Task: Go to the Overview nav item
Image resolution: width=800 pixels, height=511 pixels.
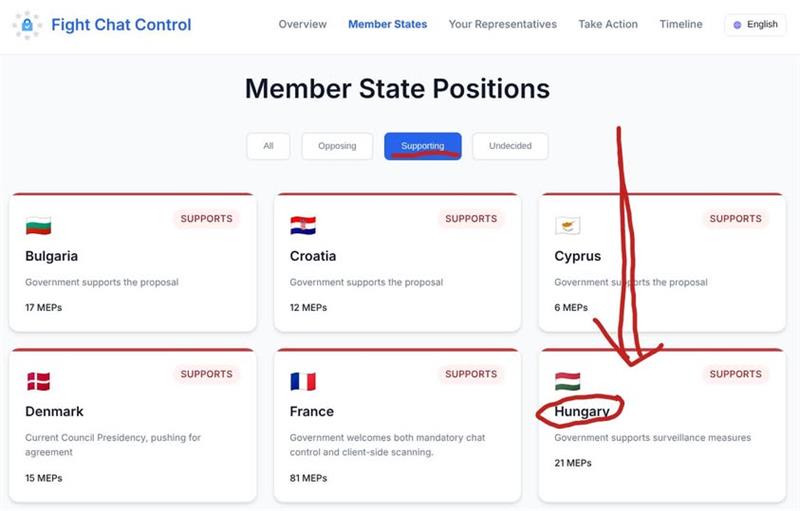Action: (x=302, y=24)
